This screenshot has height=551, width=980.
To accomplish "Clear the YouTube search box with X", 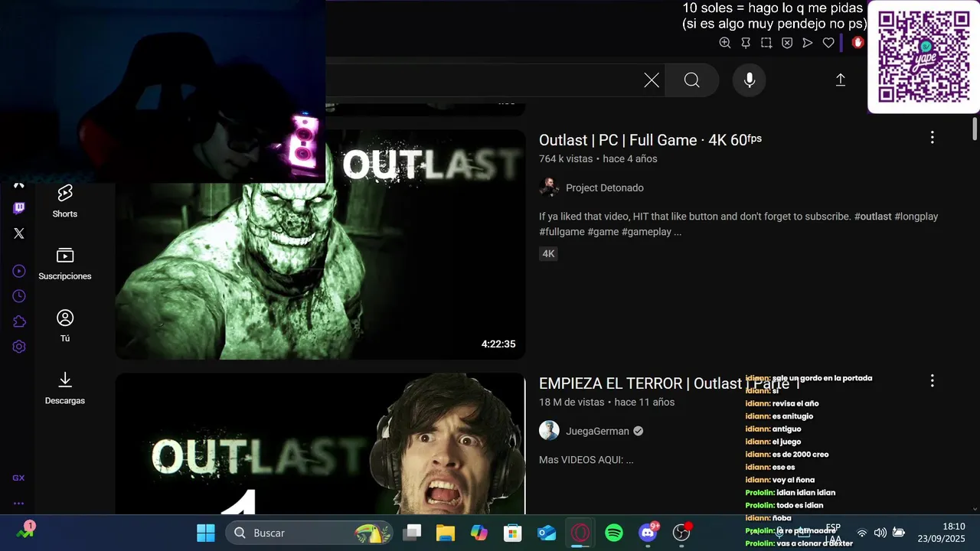I will click(652, 80).
